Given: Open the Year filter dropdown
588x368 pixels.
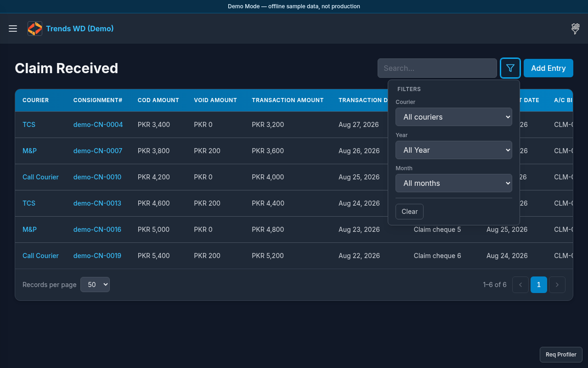Looking at the screenshot, I should (x=454, y=150).
